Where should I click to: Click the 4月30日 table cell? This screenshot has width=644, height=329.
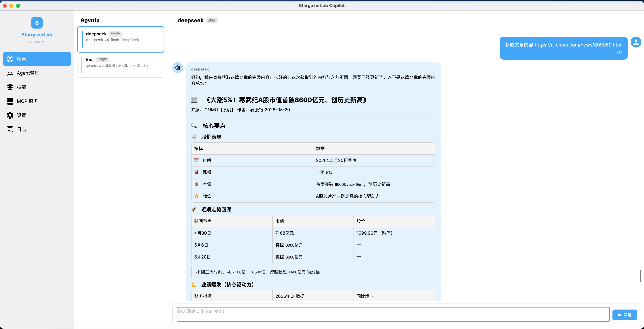click(232, 233)
